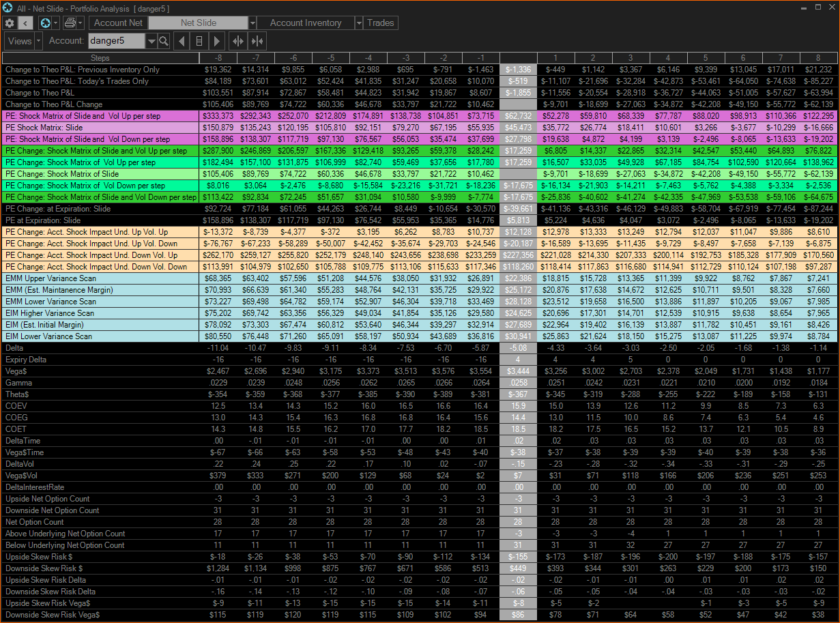Viewport: 840px width, 623px height.
Task: Click the printer icon
Action: click(70, 23)
